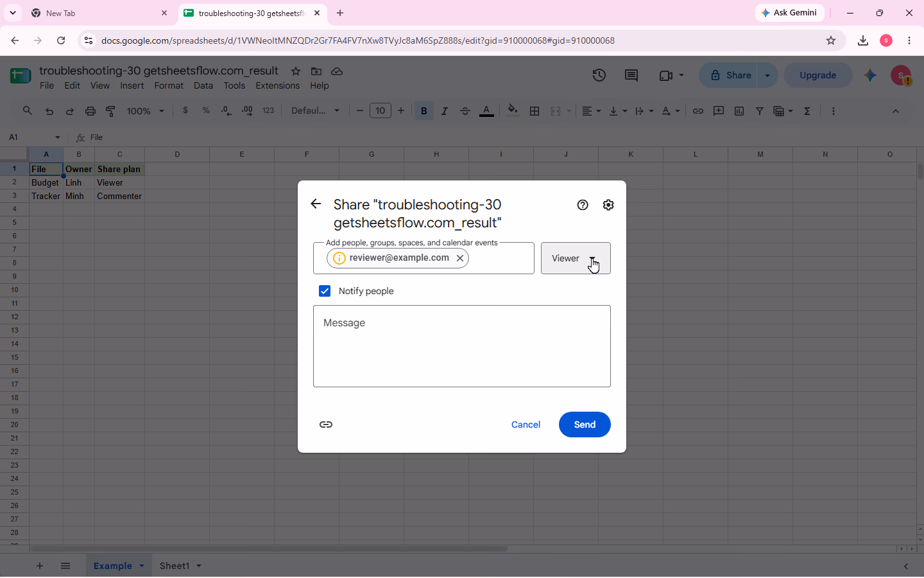Click the Redo icon

tap(70, 111)
